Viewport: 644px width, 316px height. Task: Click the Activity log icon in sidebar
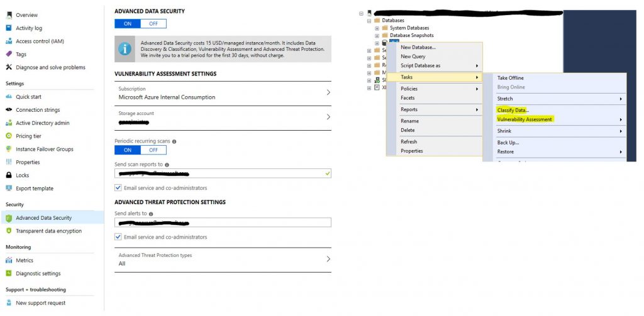(x=9, y=28)
